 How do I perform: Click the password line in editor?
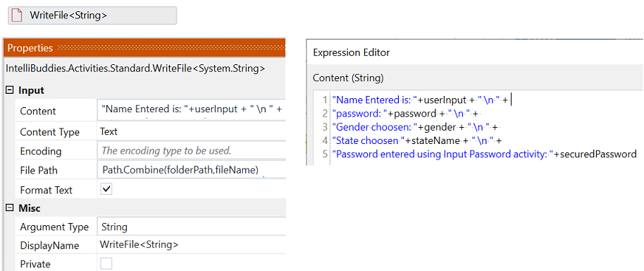click(x=406, y=114)
